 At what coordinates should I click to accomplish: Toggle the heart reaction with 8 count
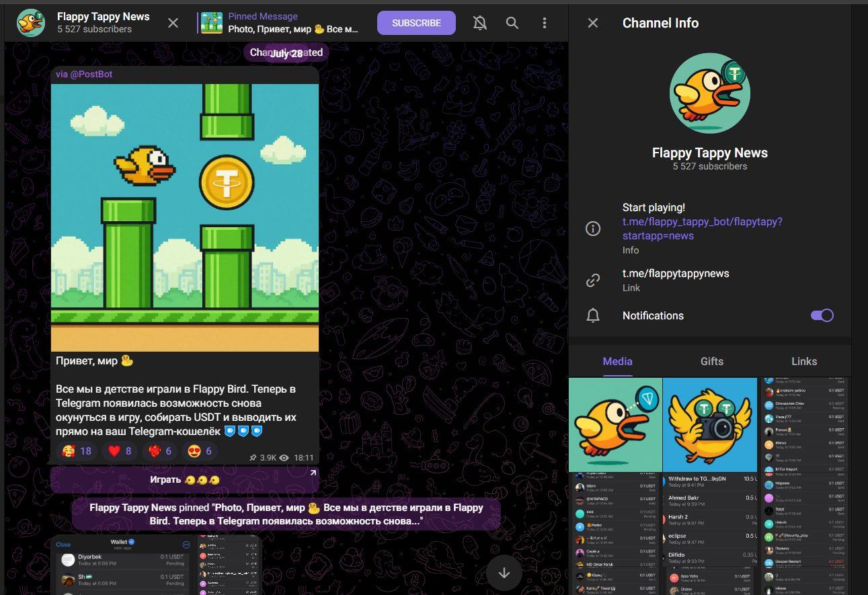pyautogui.click(x=120, y=451)
